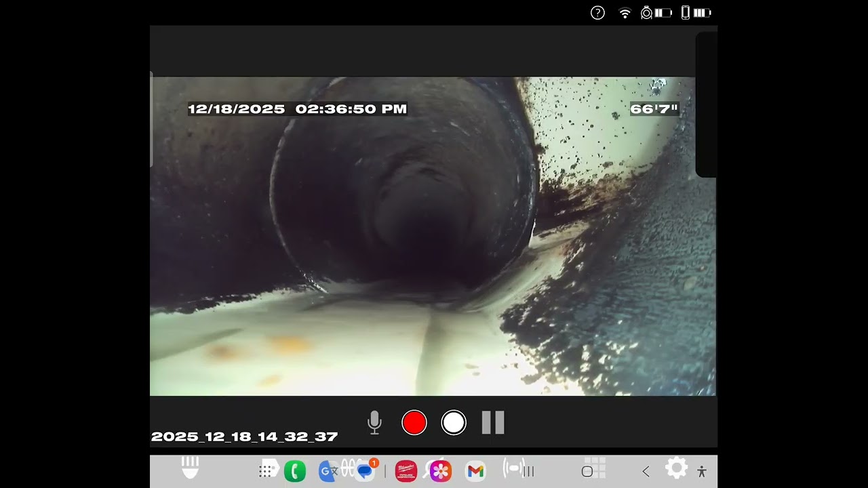This screenshot has height=488, width=868.
Task: Toggle the microphone for audio narration
Action: [374, 422]
